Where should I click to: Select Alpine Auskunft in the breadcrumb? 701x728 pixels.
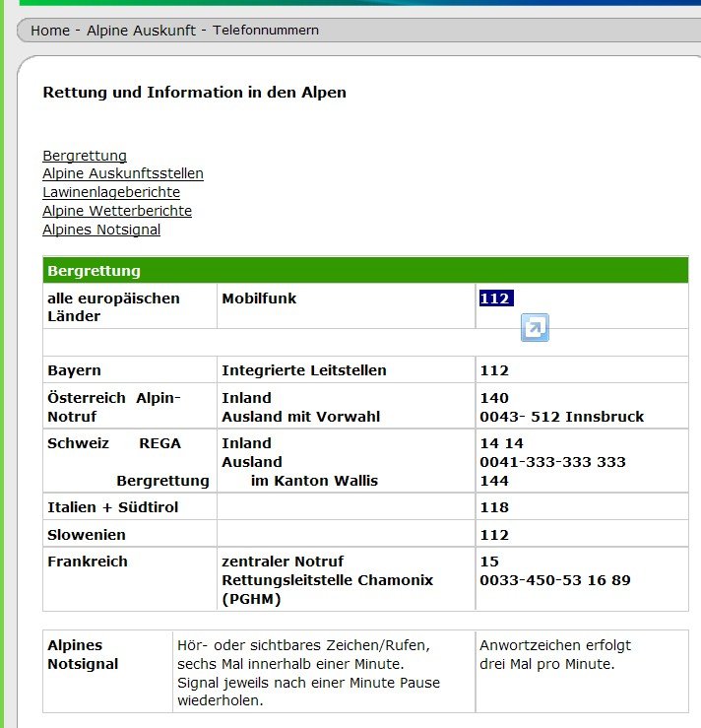(141, 31)
